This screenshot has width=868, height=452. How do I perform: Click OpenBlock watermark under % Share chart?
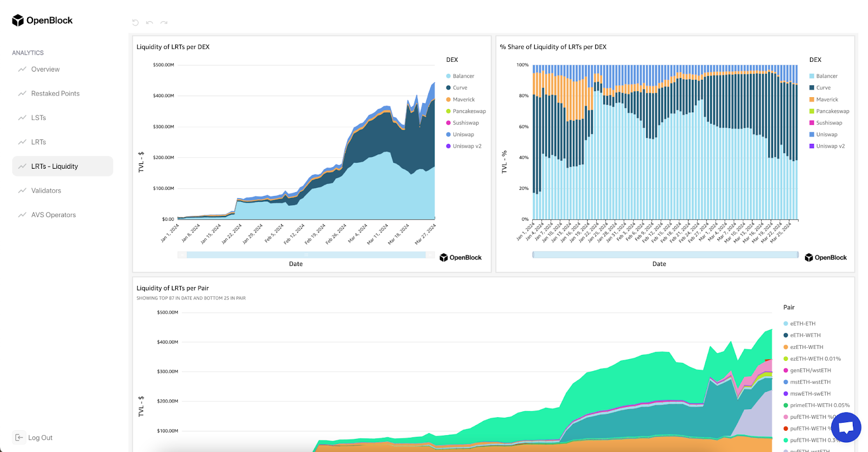click(826, 257)
